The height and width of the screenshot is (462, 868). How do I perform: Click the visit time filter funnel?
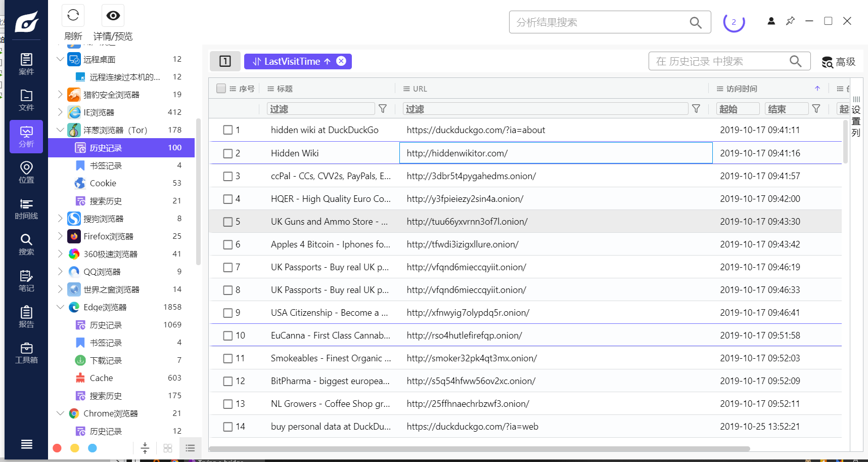(x=816, y=109)
